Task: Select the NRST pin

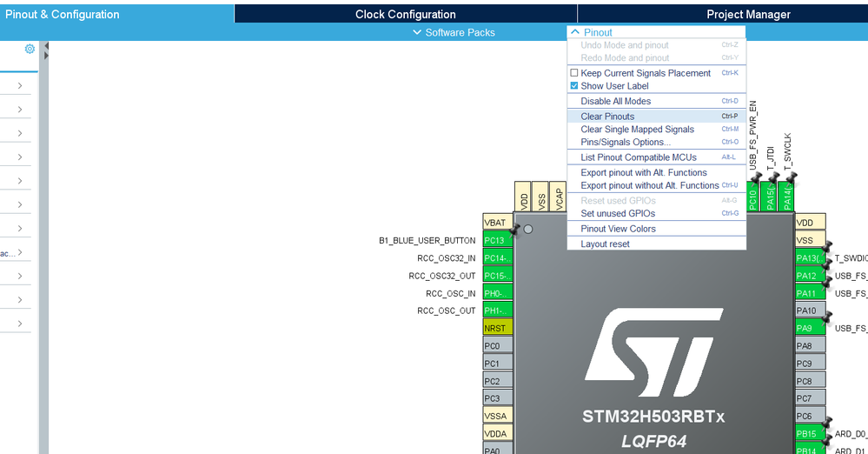Action: [498, 328]
